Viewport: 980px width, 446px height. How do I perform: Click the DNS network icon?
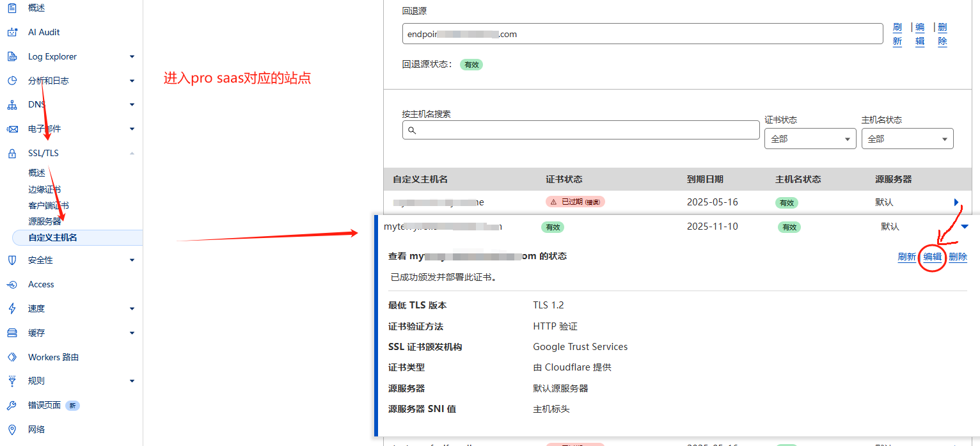click(12, 105)
